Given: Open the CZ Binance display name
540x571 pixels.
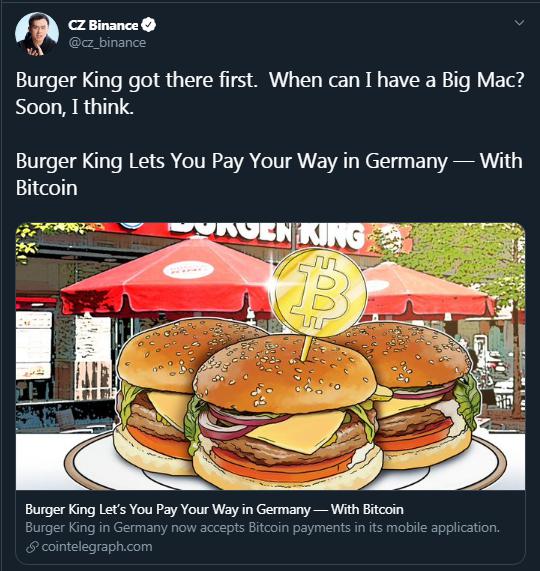Looking at the screenshot, I should (x=103, y=25).
